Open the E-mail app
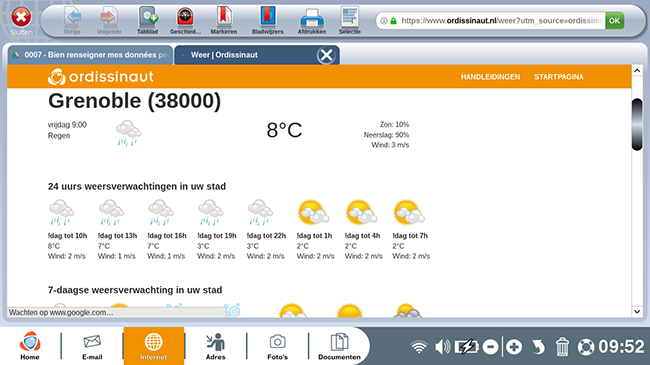This screenshot has height=365, width=650. pos(92,346)
